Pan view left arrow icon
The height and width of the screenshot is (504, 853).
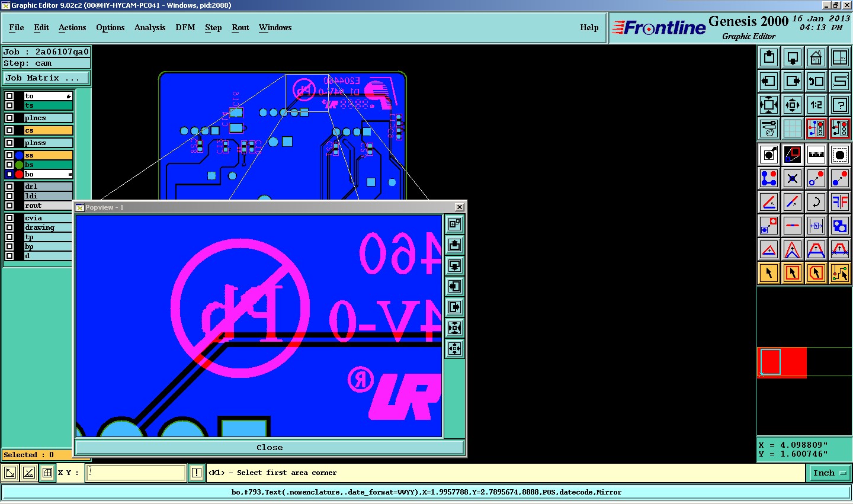pyautogui.click(x=769, y=81)
